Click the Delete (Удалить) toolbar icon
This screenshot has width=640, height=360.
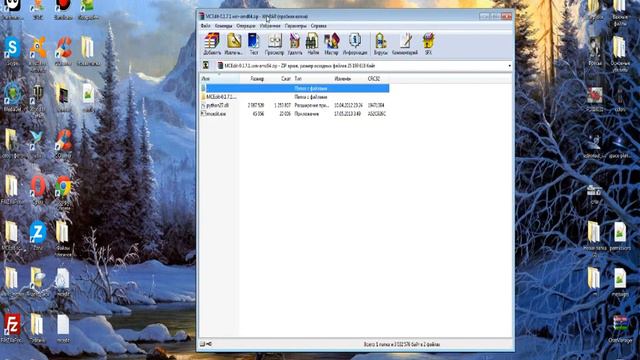295,44
